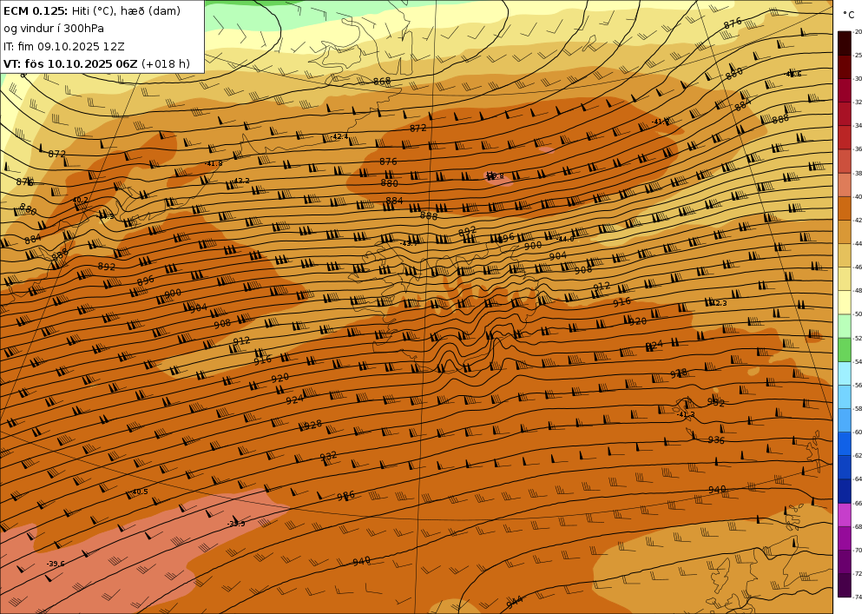Click the darkest purple legend swatch between -72 and -74

pos(845,585)
